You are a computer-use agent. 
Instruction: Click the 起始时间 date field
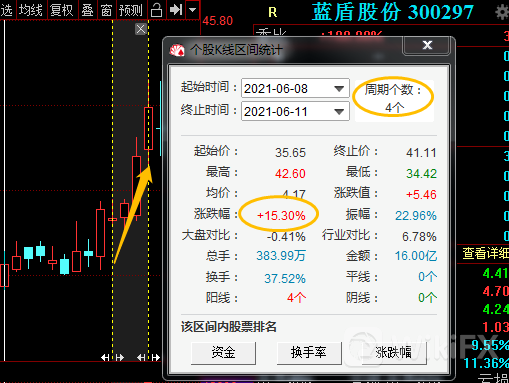(x=295, y=88)
